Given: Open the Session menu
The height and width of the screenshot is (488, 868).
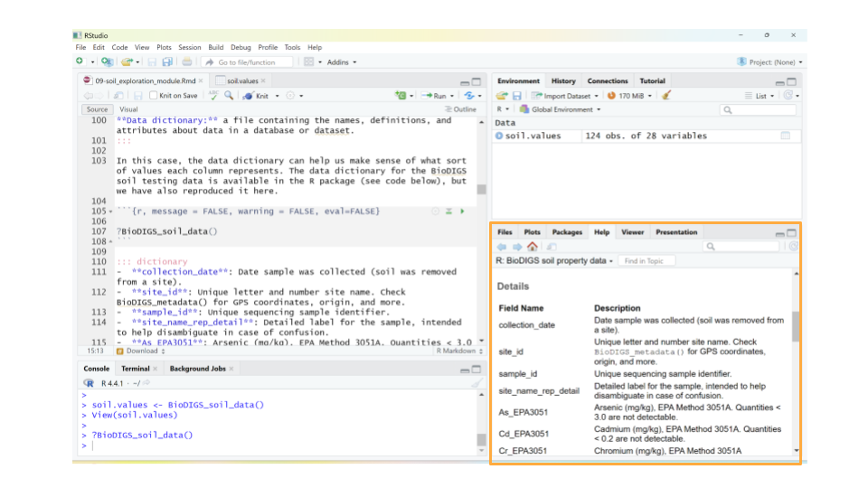Looking at the screenshot, I should pyautogui.click(x=189, y=47).
